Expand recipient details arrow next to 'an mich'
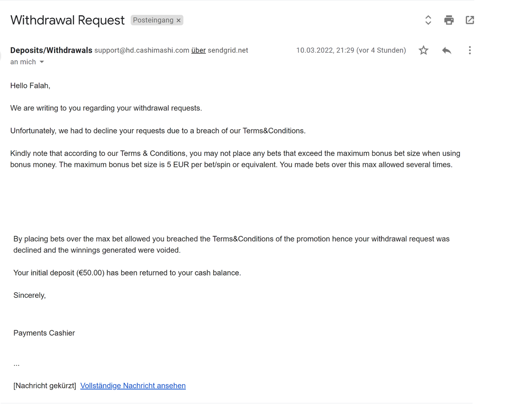Screen dimensions: 532x404 point(42,62)
